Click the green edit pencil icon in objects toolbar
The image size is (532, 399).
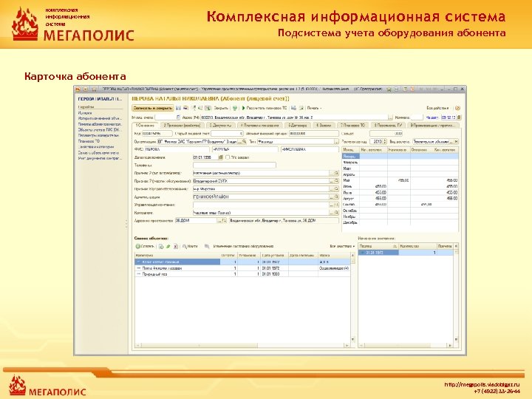168,246
